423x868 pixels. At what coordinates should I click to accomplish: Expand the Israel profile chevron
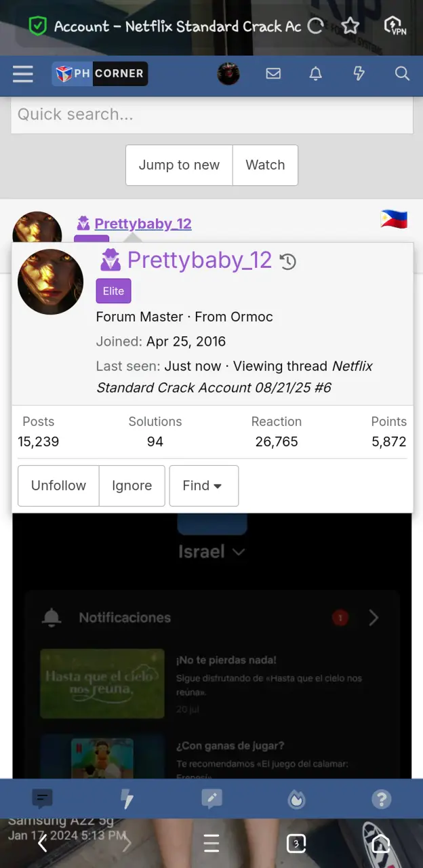pos(239,552)
